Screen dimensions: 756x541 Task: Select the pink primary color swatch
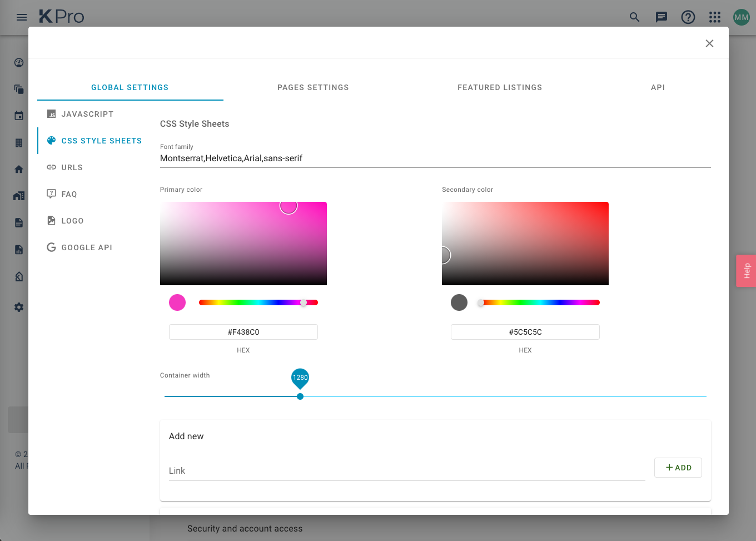coord(177,302)
